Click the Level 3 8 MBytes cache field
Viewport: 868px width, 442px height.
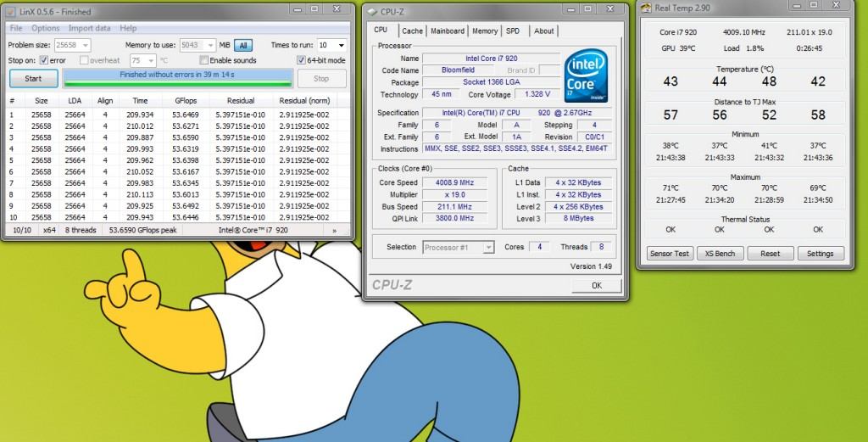click(x=578, y=218)
